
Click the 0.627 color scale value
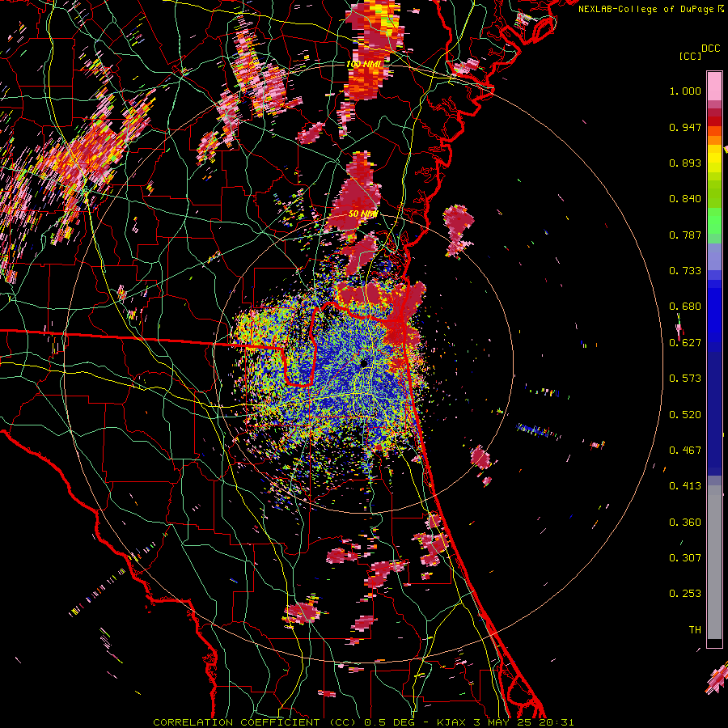pyautogui.click(x=685, y=343)
